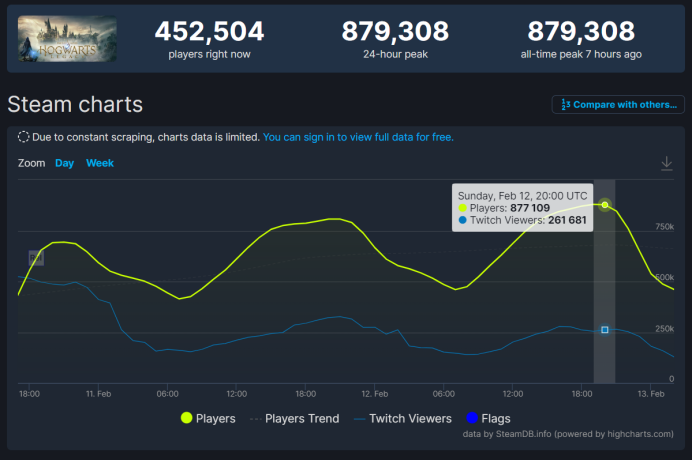
Task: Click the all-time peak 7 hours ago label
Action: point(581,54)
